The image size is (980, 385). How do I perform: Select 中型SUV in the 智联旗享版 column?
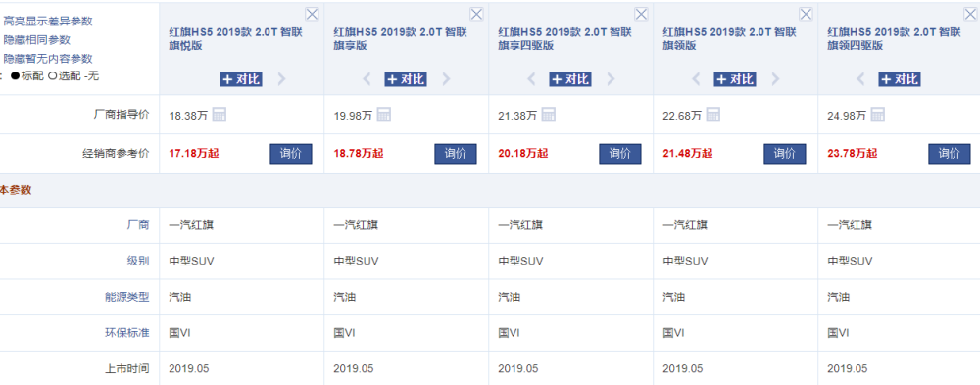click(357, 261)
